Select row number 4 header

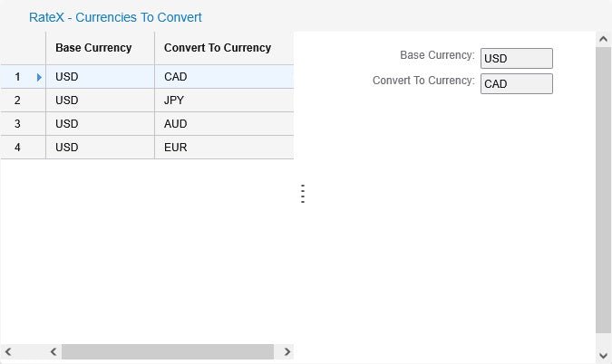pos(18,148)
